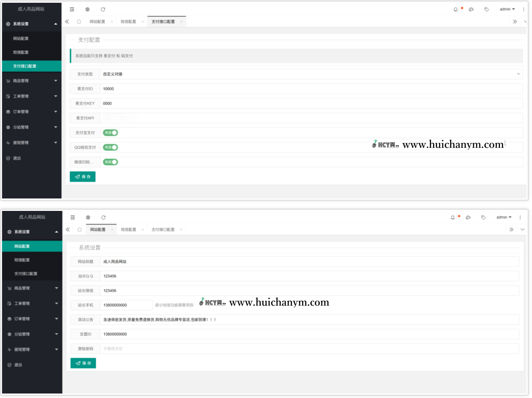Click globe icon in 系统设置 window toolbar
The width and height of the screenshot is (532, 398).
point(88,217)
